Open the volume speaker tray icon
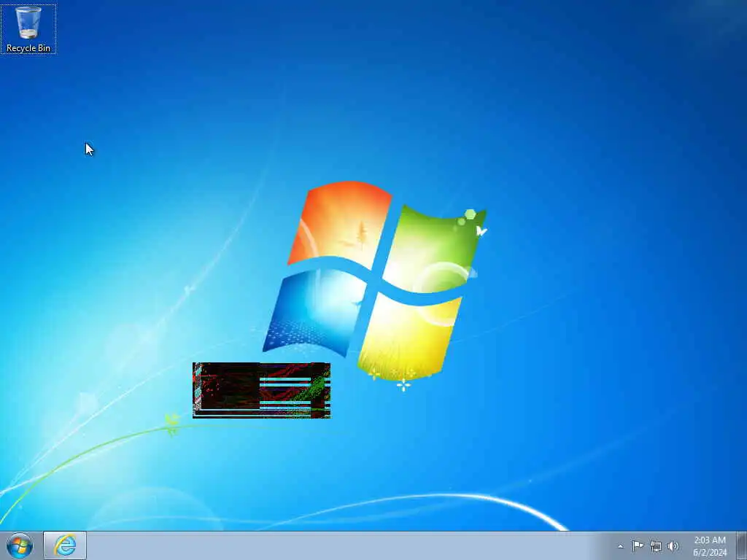747x560 pixels. pos(673,546)
